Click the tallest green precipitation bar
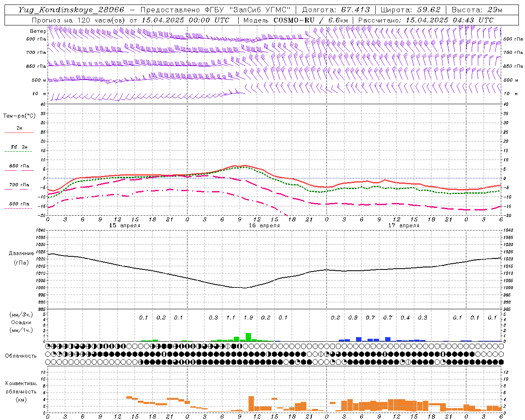525x420 pixels. click(x=248, y=337)
